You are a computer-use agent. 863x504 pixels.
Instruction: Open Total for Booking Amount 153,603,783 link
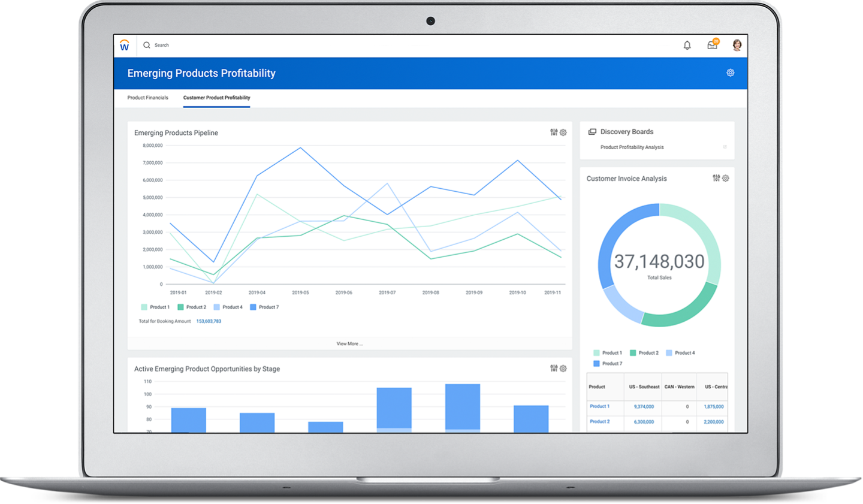209,321
